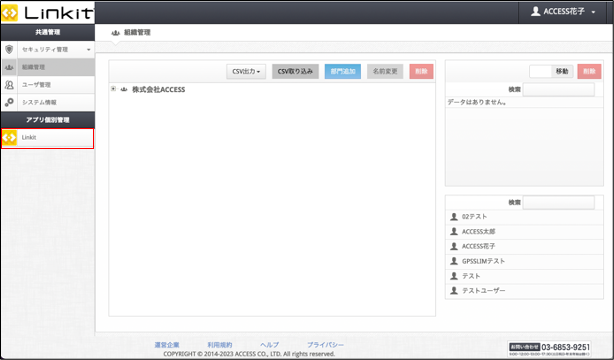Click the person icon beside テストユーザー
Viewport: 614px width, 360px height.
click(x=454, y=291)
